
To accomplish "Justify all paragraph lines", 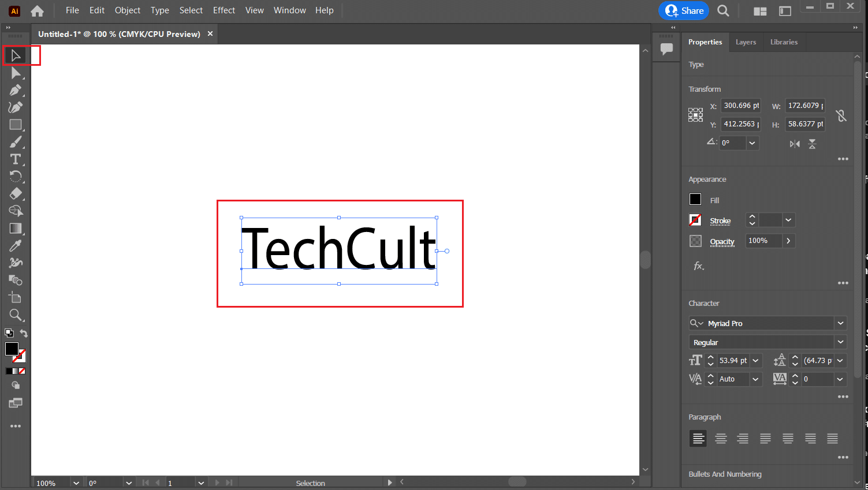I will [832, 439].
